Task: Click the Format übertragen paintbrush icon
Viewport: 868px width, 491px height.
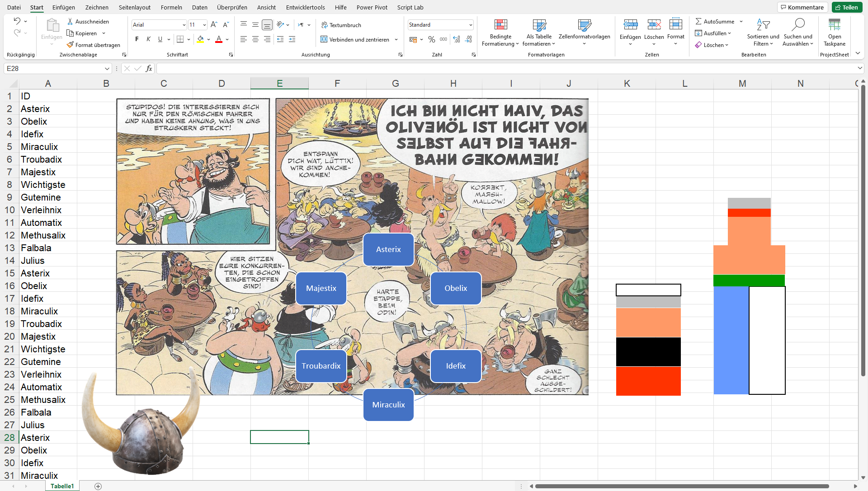Action: [x=70, y=45]
